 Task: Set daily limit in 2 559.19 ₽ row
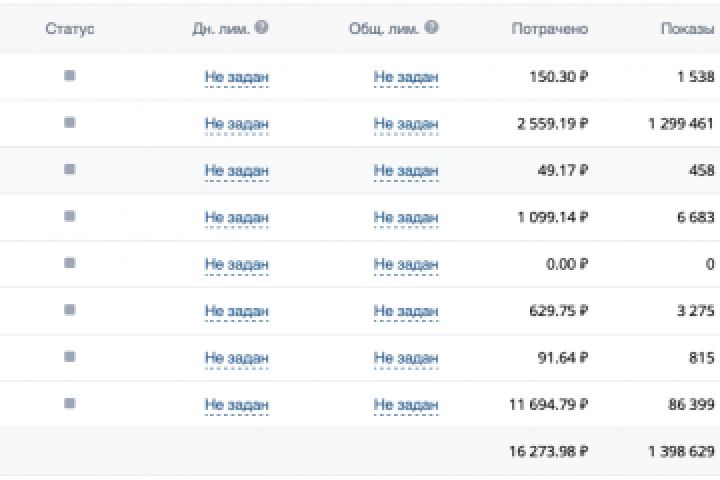tap(237, 124)
